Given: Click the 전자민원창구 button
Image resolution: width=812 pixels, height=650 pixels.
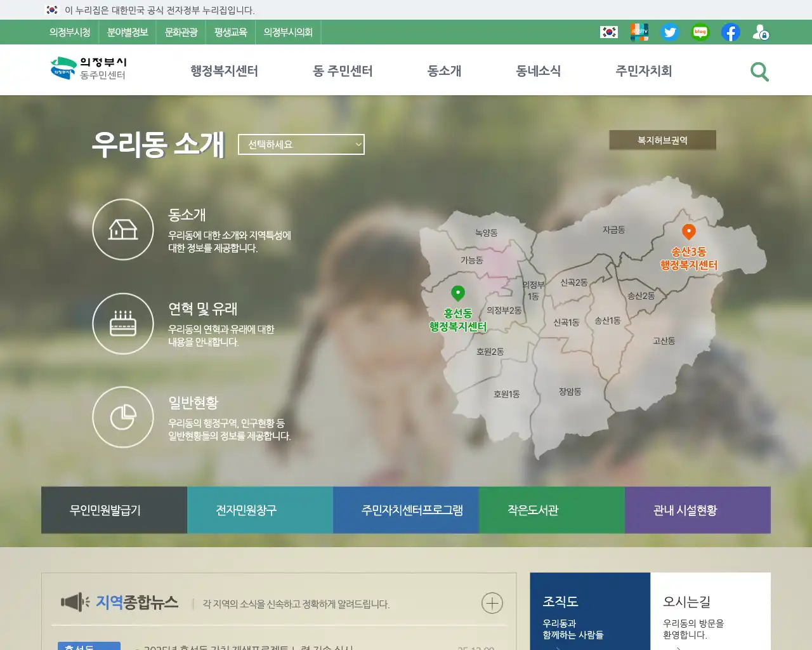Looking at the screenshot, I should 260,510.
